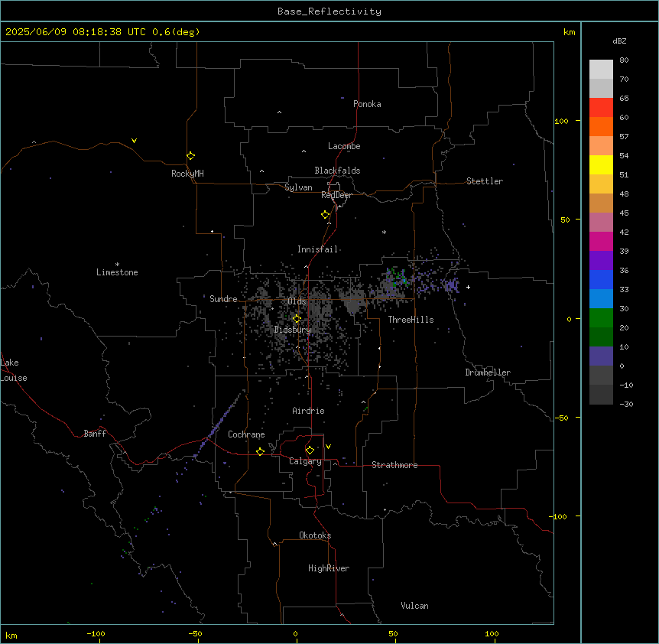The image size is (659, 644).
Task: Click the Sundre town label
Action: [223, 299]
